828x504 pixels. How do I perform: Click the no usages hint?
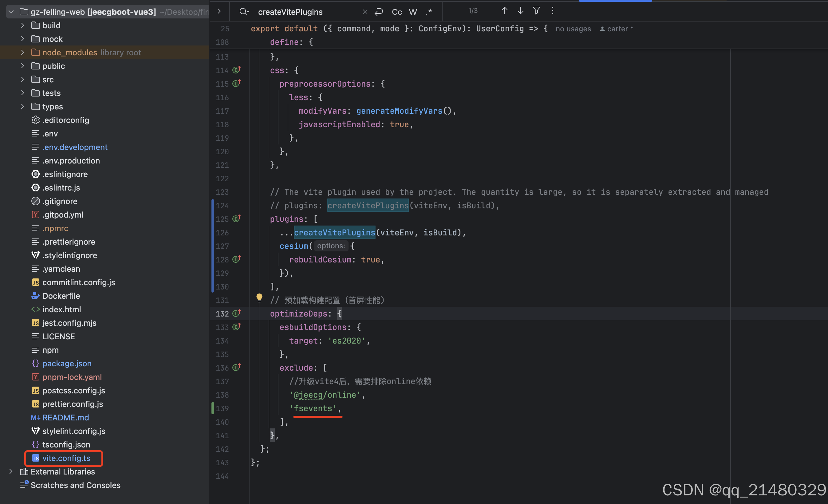[x=573, y=29]
